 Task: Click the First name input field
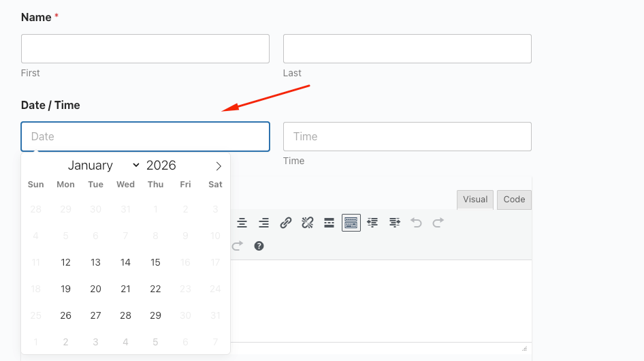coord(145,49)
